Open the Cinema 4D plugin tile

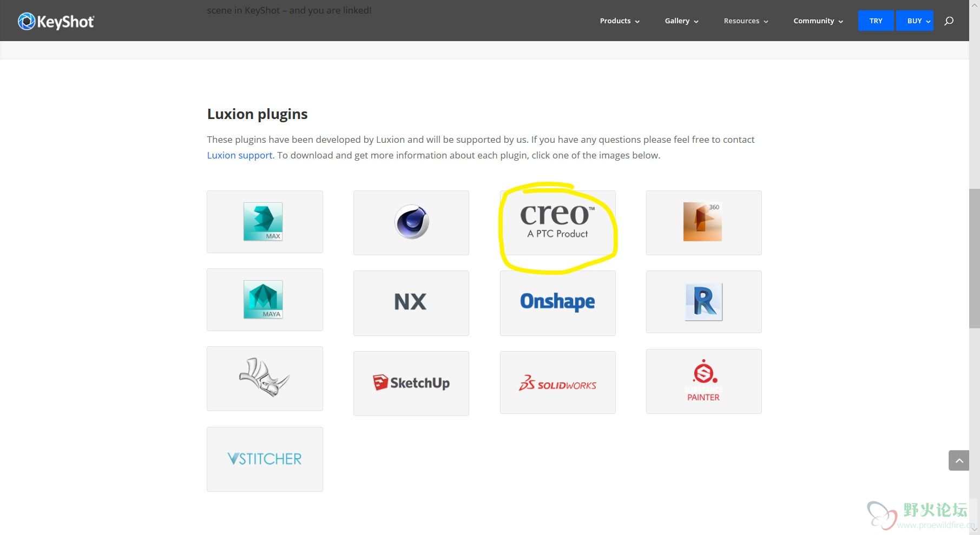coord(411,222)
